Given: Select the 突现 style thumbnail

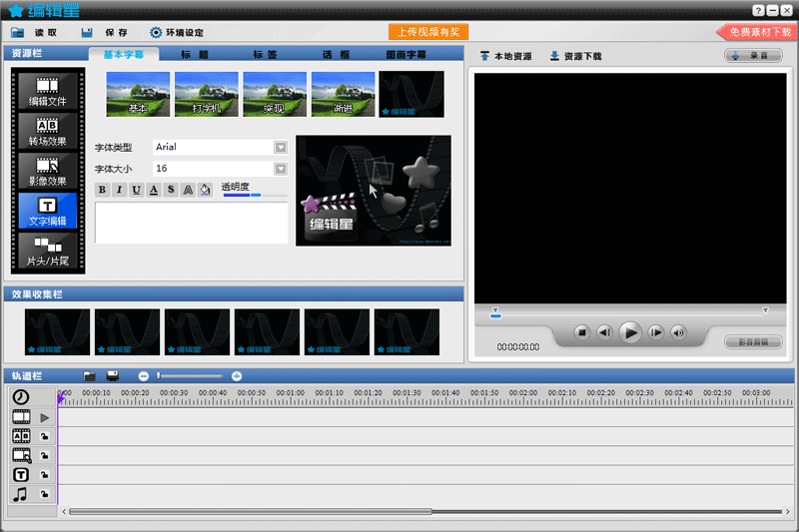Looking at the screenshot, I should pyautogui.click(x=275, y=94).
